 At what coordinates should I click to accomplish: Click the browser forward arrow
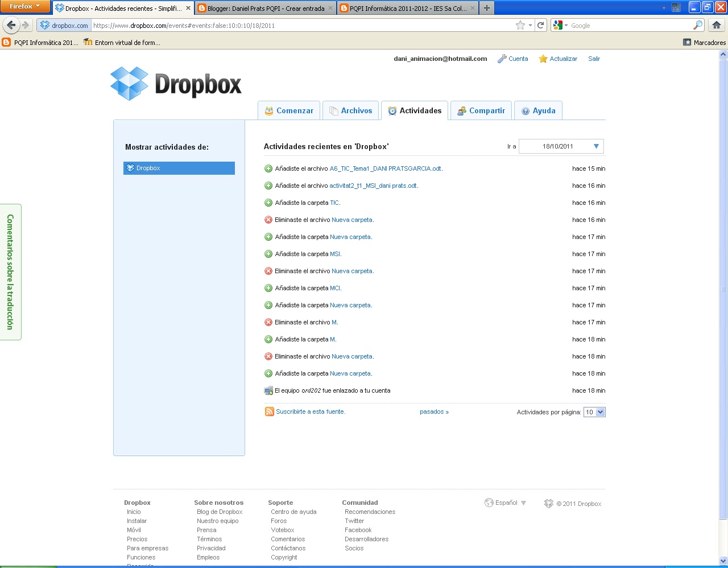[x=25, y=25]
